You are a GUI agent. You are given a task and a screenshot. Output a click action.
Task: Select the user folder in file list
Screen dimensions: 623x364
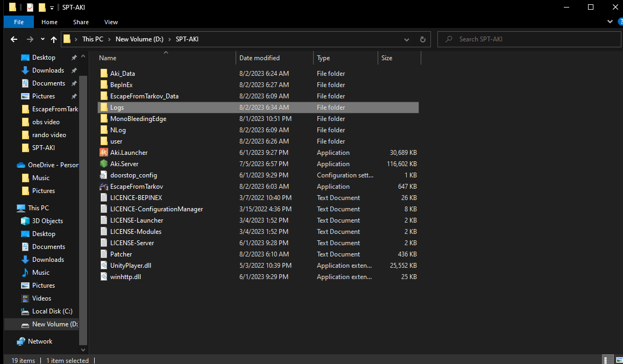coord(116,141)
